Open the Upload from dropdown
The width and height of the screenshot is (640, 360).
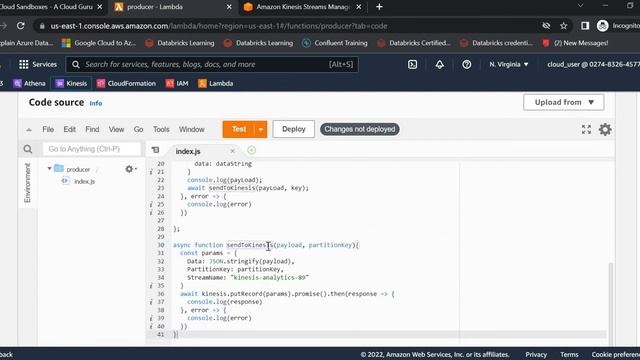pyautogui.click(x=564, y=102)
